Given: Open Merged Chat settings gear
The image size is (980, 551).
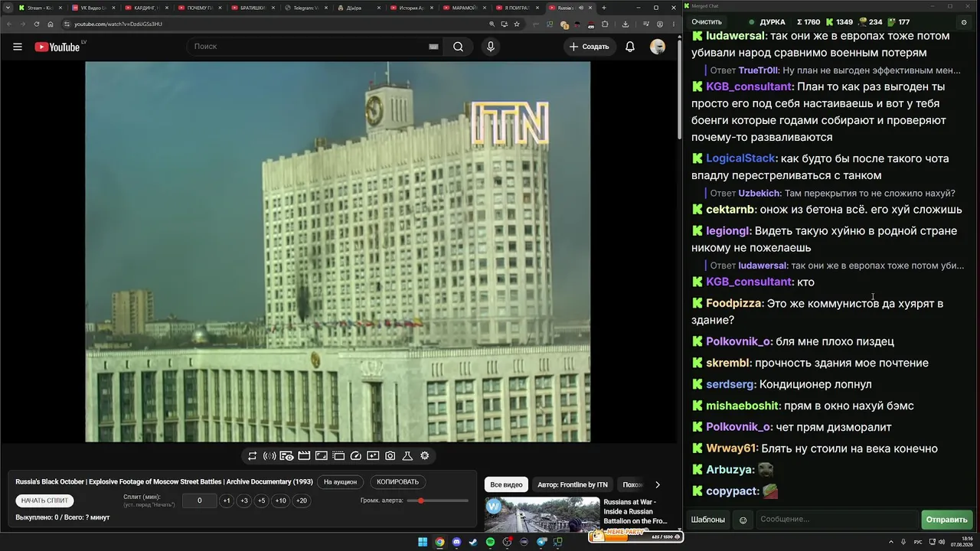Looking at the screenshot, I should tap(964, 22).
